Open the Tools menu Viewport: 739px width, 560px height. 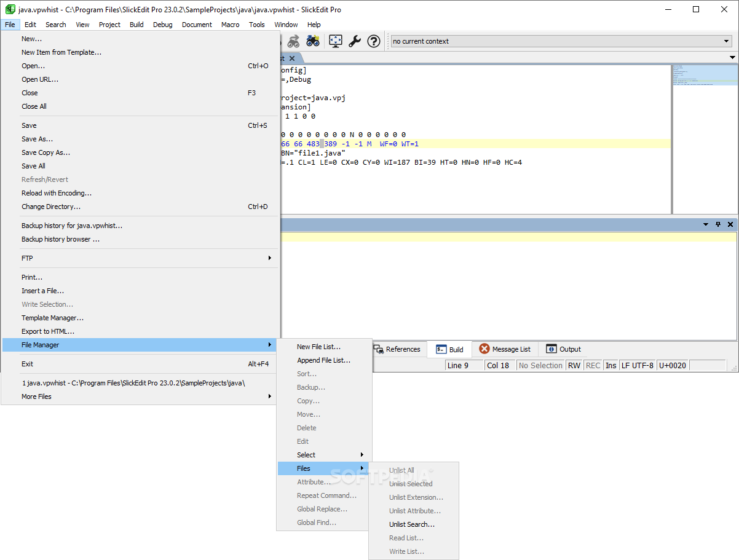pyautogui.click(x=257, y=25)
